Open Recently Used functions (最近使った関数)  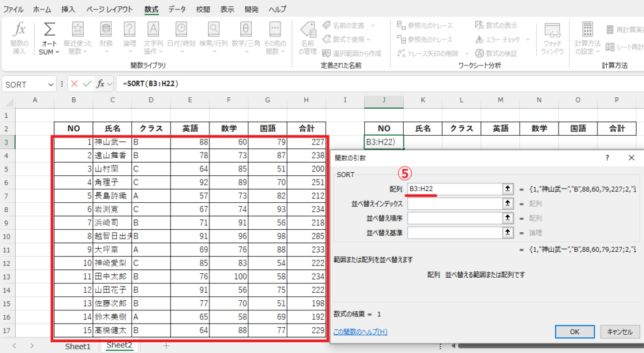(x=77, y=38)
